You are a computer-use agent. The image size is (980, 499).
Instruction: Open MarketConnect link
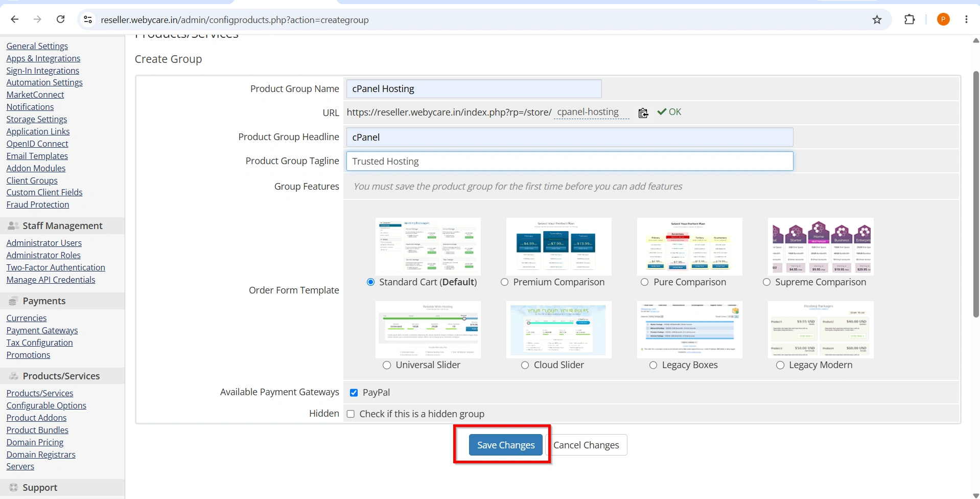35,95
